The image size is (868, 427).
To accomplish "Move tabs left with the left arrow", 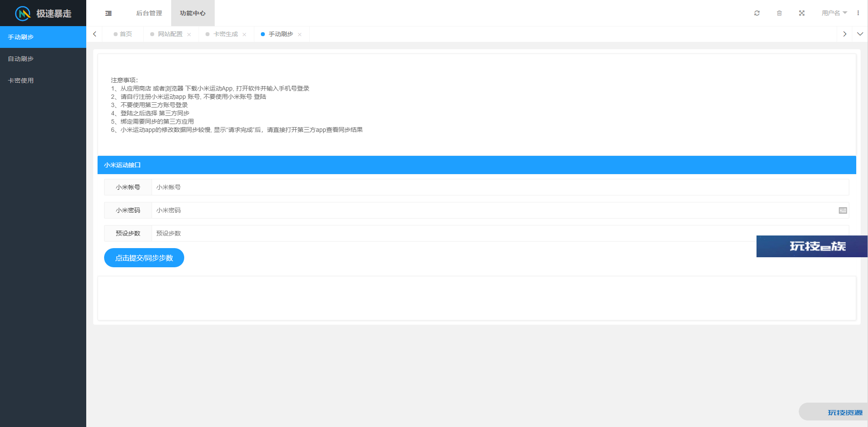I will click(x=95, y=34).
